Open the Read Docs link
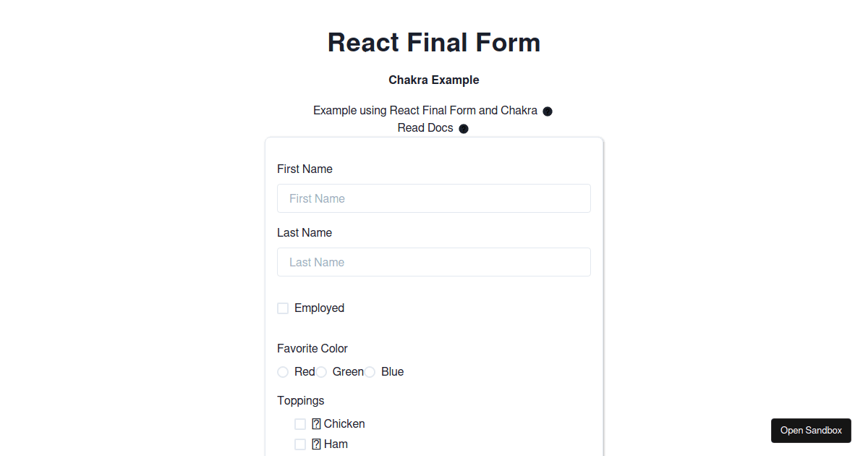This screenshot has width=868, height=456. click(x=425, y=127)
